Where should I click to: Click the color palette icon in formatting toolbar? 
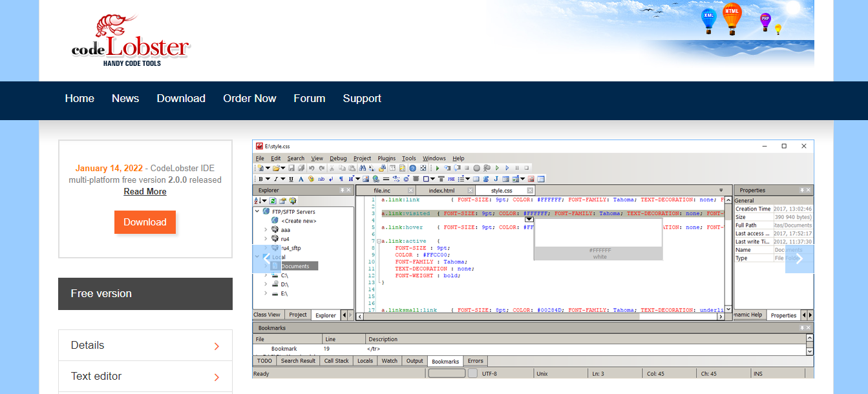point(311,179)
